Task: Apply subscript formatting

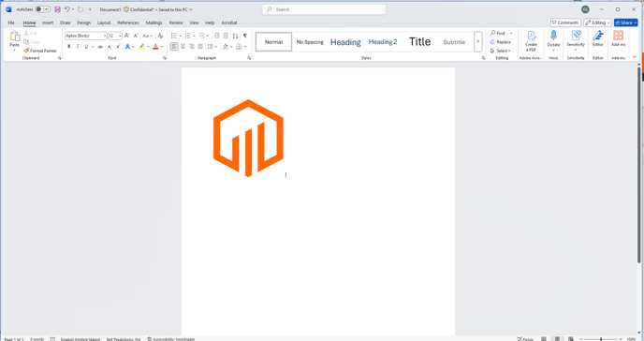Action: pyautogui.click(x=110, y=47)
